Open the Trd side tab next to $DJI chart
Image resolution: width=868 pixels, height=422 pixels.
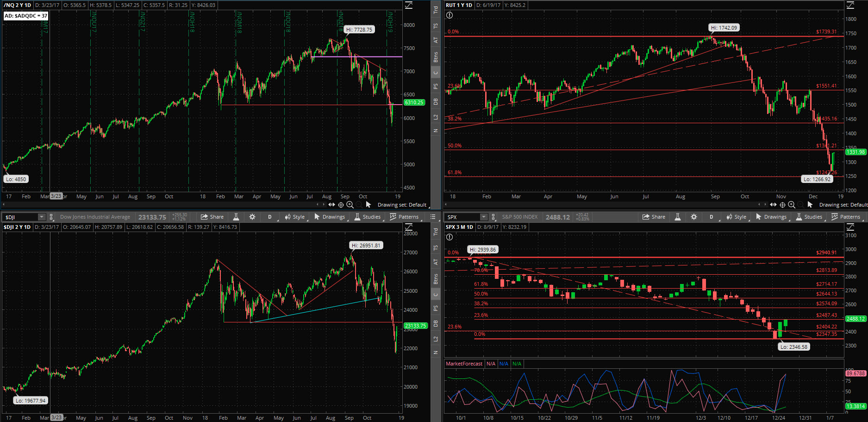click(x=436, y=232)
